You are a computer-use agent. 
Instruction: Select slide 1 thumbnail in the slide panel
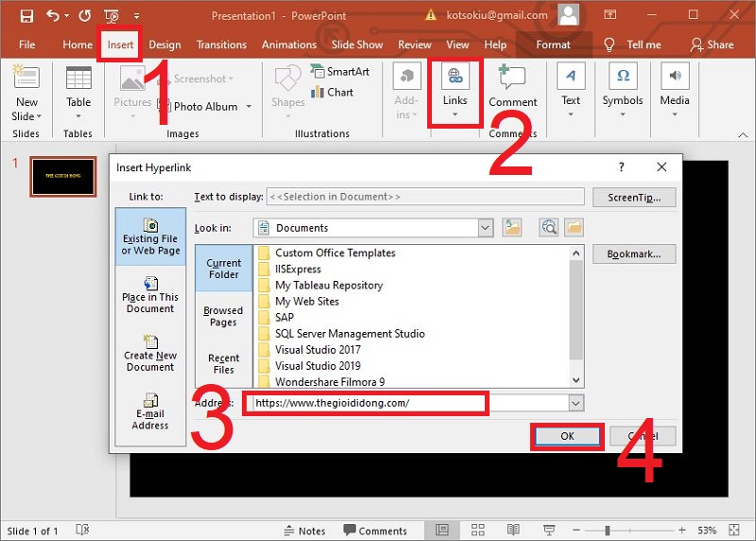(x=63, y=177)
